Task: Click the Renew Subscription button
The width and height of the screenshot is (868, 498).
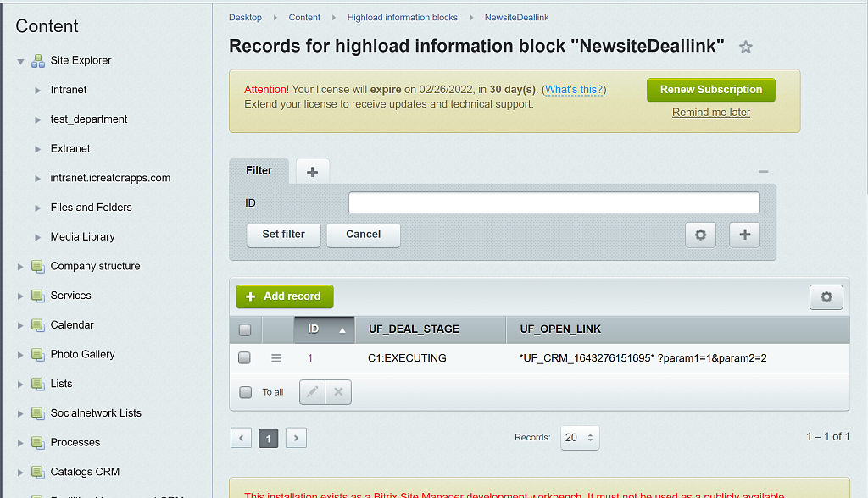Action: click(x=710, y=90)
